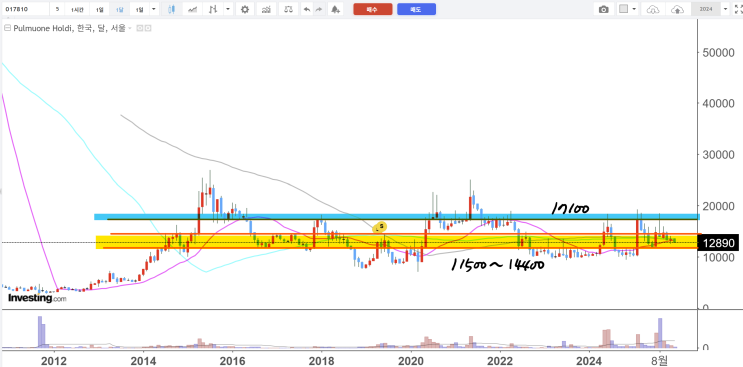Click the 8월 label on time axis
Screen dimensions: 743x367
coord(661,361)
